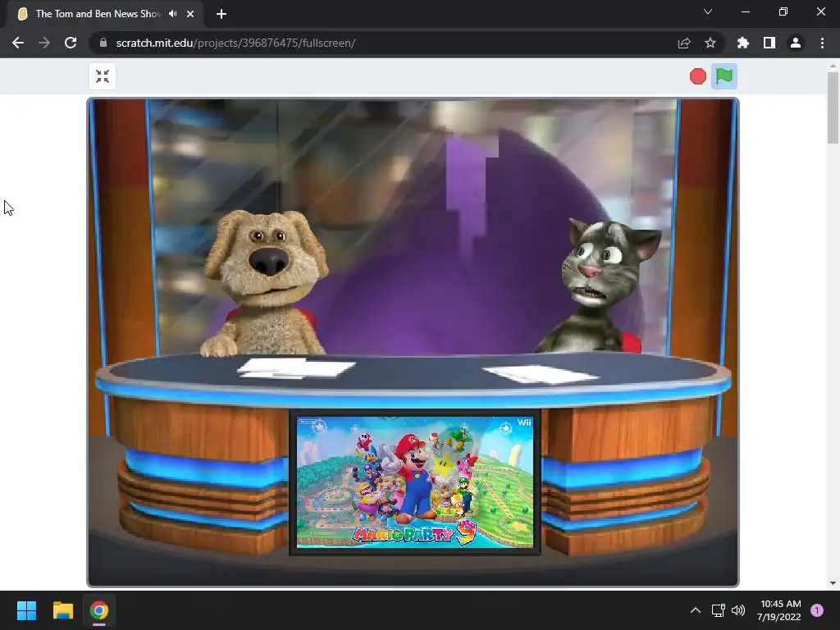The height and width of the screenshot is (630, 840).
Task: Share this page using the share icon
Action: point(684,43)
